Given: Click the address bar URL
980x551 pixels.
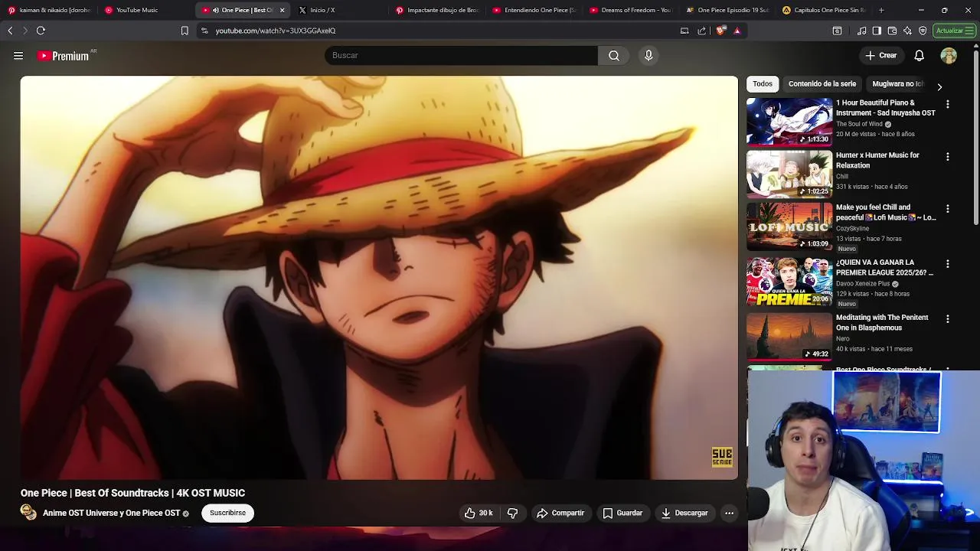Looking at the screenshot, I should tap(276, 31).
